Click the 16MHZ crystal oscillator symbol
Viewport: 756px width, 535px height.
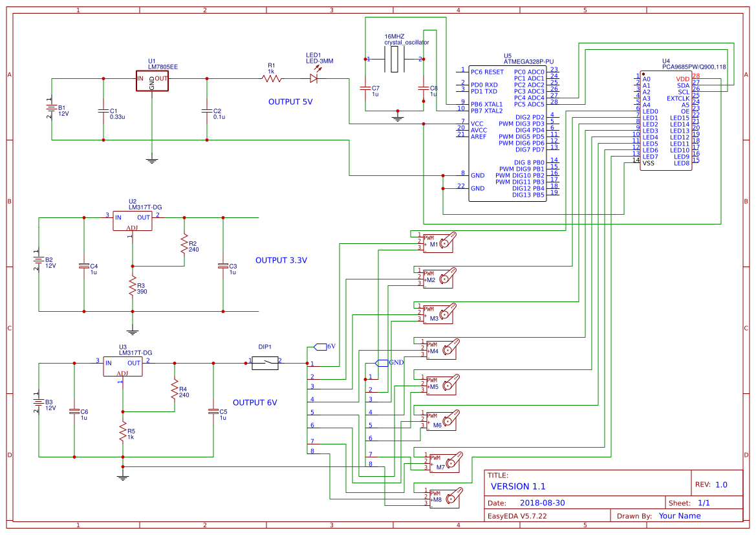tap(394, 58)
